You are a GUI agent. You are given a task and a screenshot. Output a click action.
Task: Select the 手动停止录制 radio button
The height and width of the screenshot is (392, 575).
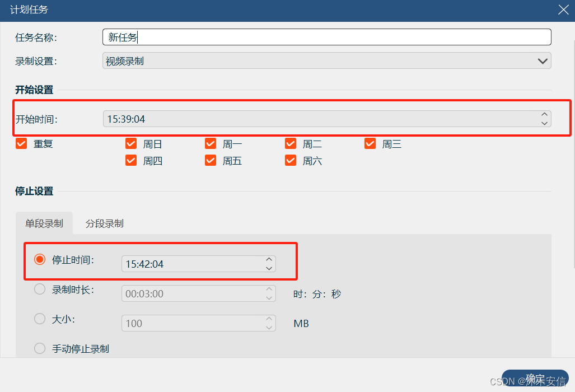[40, 348]
